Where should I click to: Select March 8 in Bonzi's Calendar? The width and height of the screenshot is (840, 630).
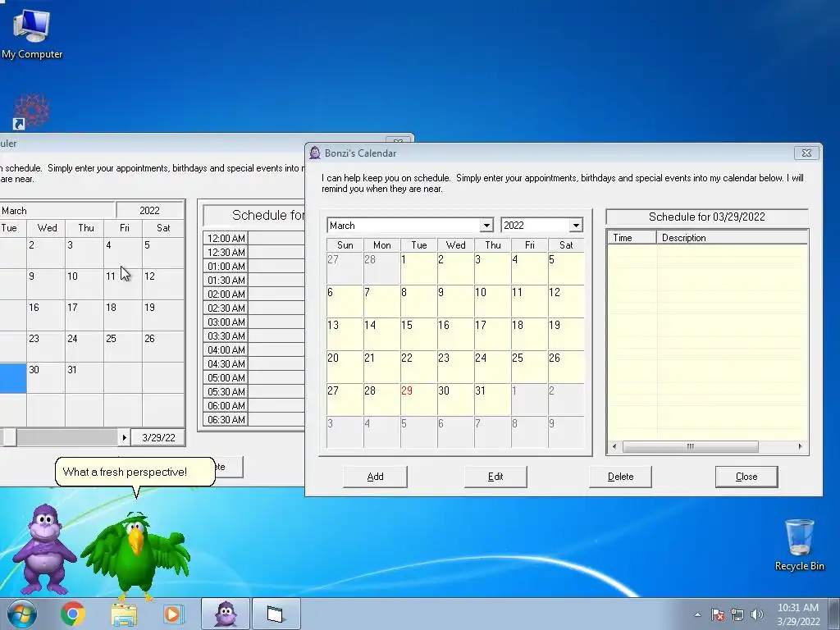point(418,301)
